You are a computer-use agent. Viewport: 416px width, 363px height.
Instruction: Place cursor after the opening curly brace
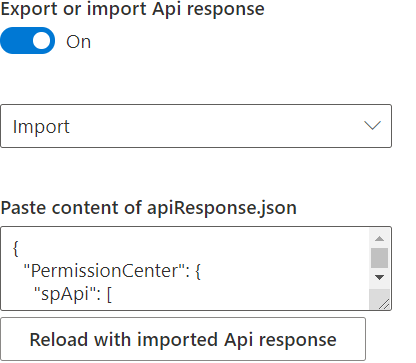click(x=19, y=249)
